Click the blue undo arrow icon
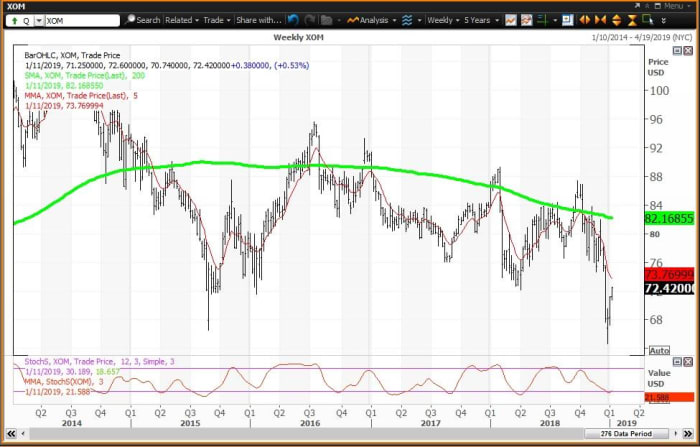Image resolution: width=700 pixels, height=447 pixels. pos(292,19)
